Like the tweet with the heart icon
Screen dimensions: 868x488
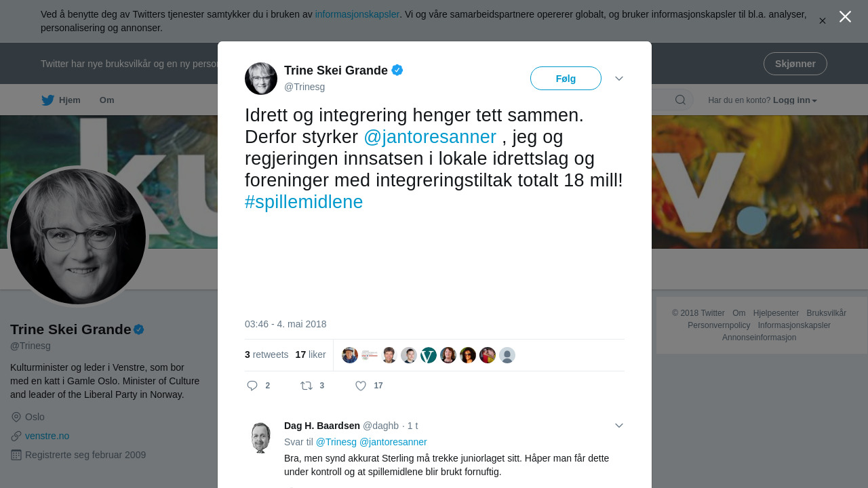pos(361,386)
